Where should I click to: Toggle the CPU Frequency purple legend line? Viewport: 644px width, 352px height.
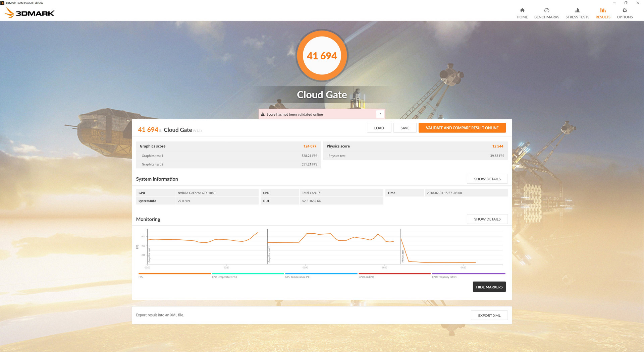pyautogui.click(x=468, y=274)
